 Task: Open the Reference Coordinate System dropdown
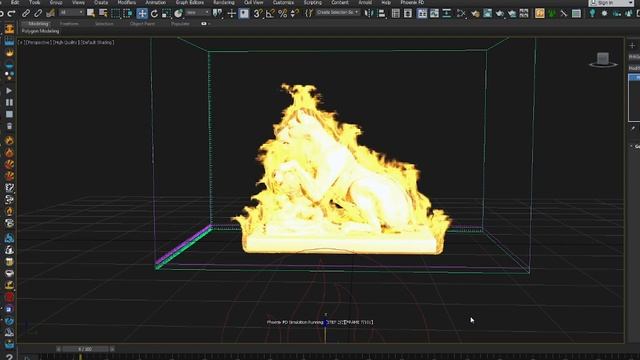[x=198, y=13]
